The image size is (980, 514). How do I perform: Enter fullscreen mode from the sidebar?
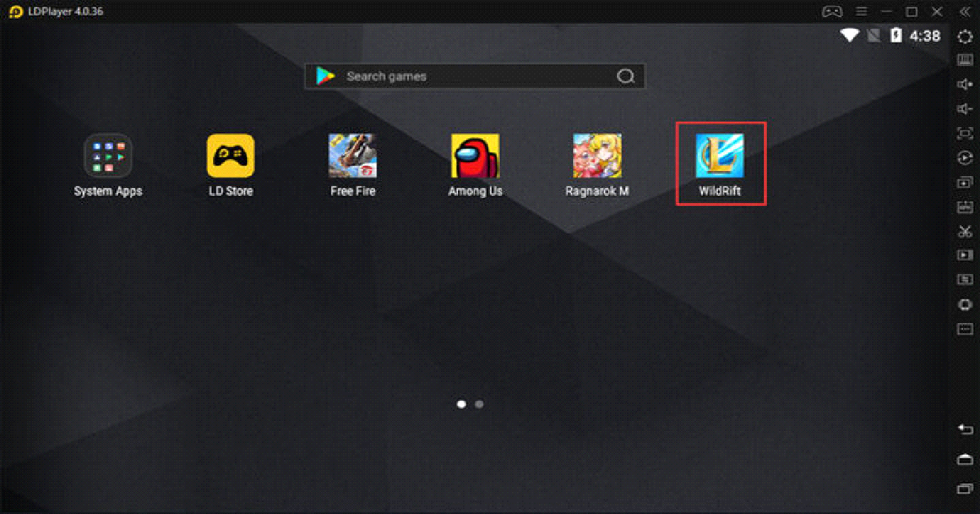tap(965, 133)
